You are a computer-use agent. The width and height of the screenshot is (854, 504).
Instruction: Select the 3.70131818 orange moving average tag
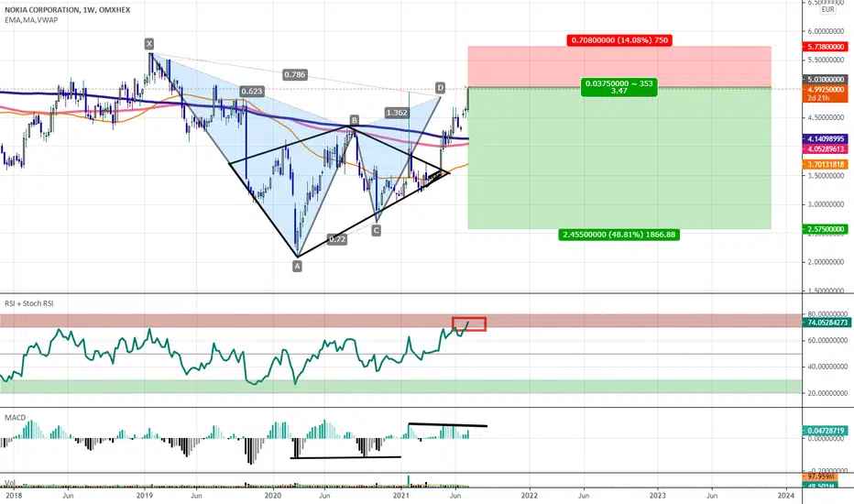[825, 164]
